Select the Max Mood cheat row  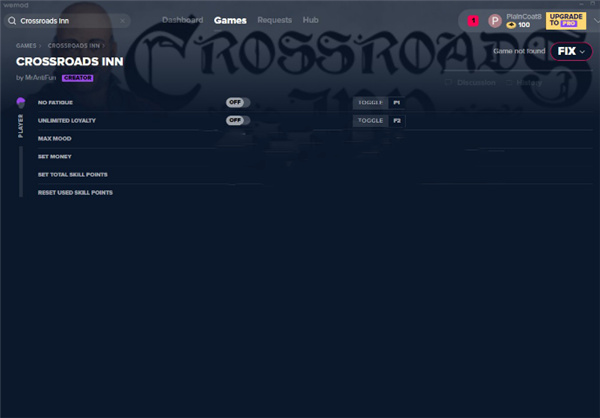click(x=315, y=139)
